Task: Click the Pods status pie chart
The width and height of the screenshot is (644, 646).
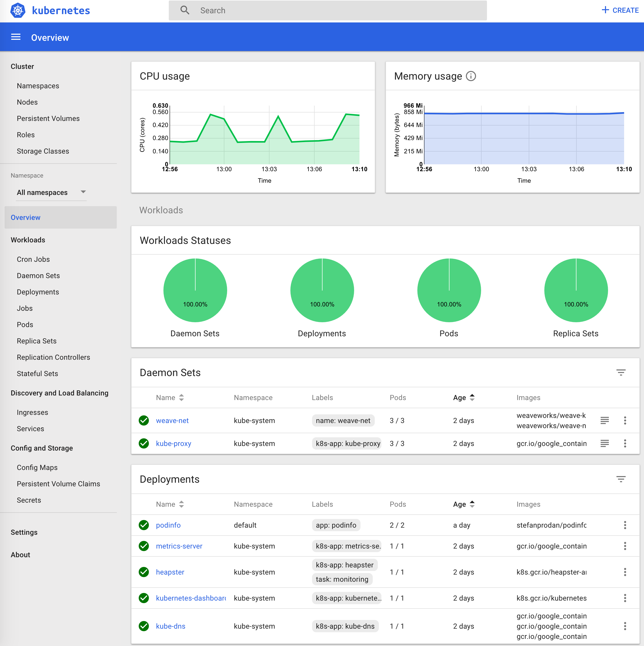Action: click(x=449, y=290)
